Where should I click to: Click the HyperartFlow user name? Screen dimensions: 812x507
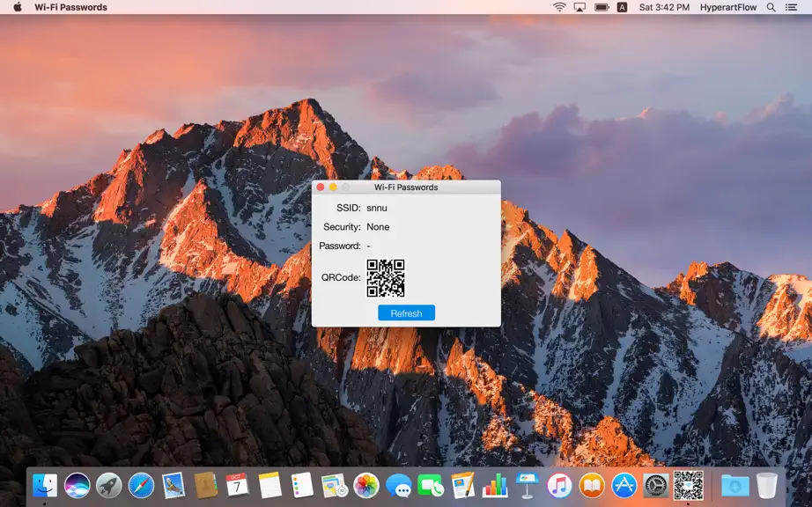[728, 7]
